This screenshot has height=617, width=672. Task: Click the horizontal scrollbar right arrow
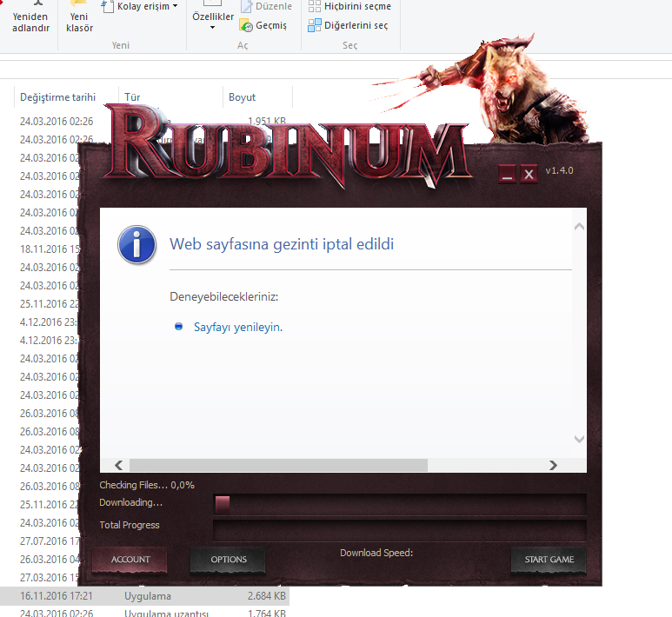(x=553, y=465)
